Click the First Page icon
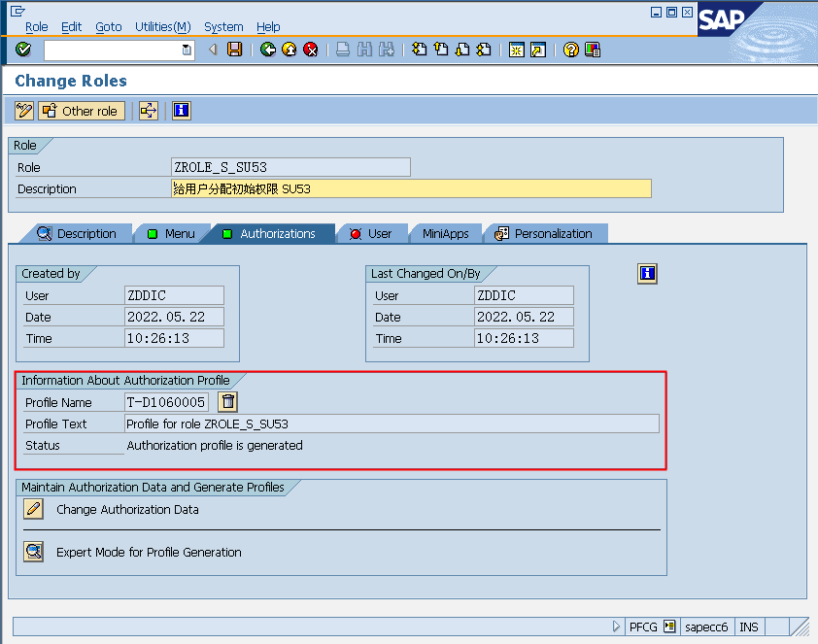Viewport: 818px width, 644px height. click(420, 50)
